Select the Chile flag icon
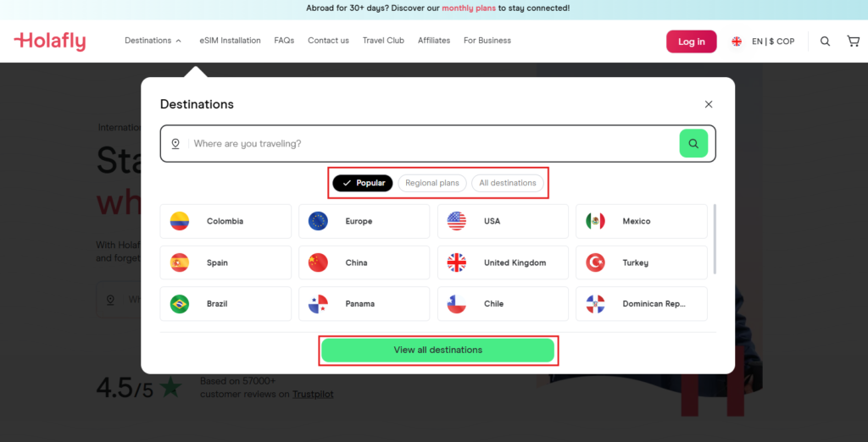This screenshot has width=868, height=442. 457,304
